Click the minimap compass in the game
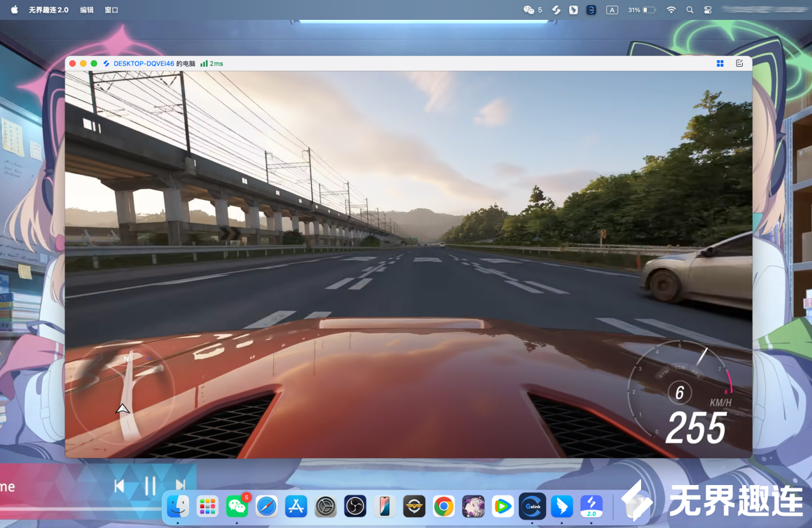The width and height of the screenshot is (812, 528). 122,392
